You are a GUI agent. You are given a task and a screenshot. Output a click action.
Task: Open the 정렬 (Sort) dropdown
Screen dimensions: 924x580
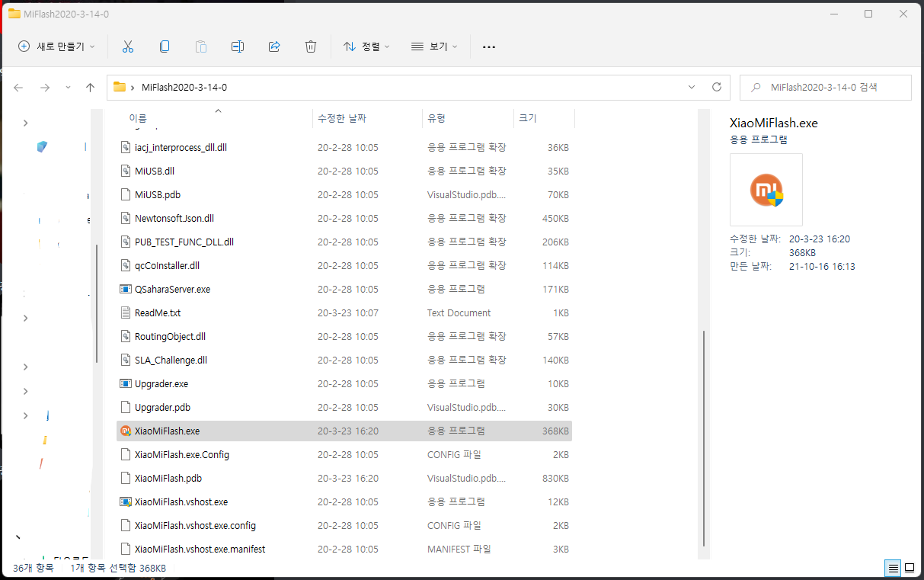tap(366, 46)
